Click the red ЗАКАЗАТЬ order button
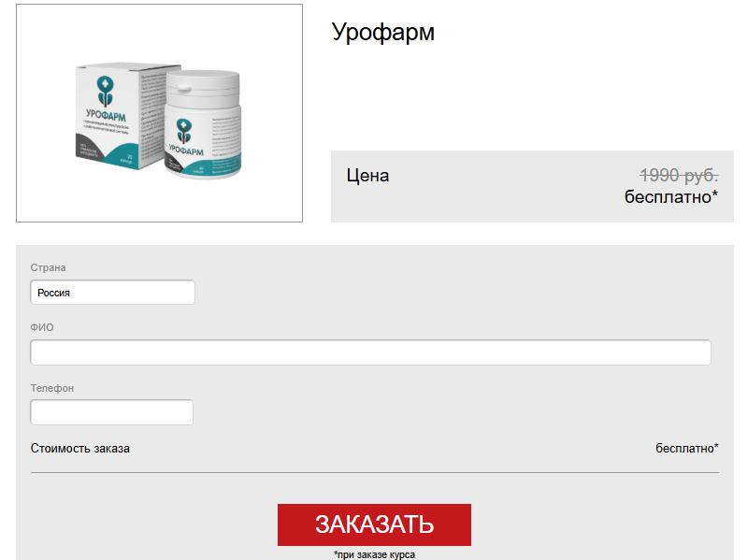Image resolution: width=748 pixels, height=560 pixels. (374, 524)
